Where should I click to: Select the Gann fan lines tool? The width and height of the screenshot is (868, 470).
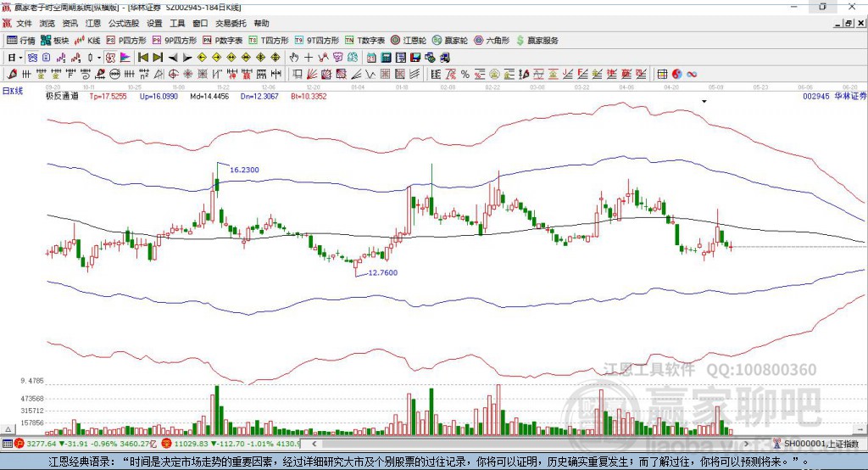pos(313,74)
